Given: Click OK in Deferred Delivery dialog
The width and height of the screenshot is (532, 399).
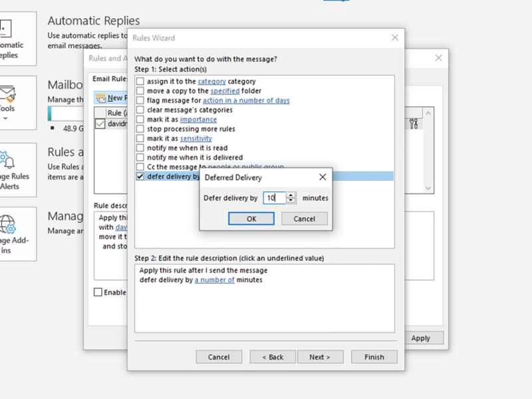Looking at the screenshot, I should pos(251,219).
